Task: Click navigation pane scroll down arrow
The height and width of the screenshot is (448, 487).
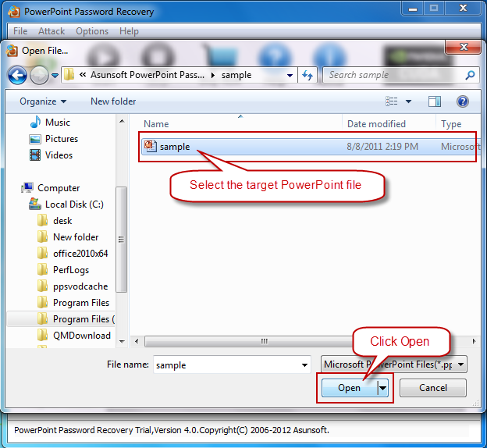Action: [122, 341]
